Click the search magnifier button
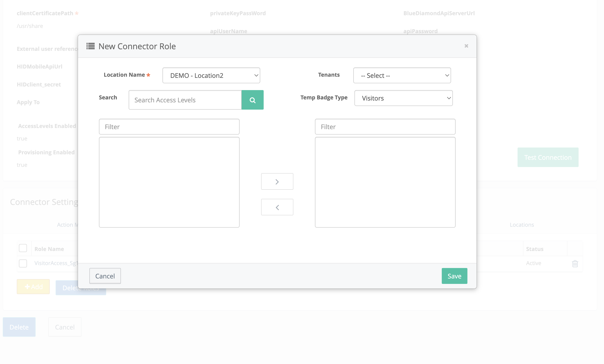 253,100
